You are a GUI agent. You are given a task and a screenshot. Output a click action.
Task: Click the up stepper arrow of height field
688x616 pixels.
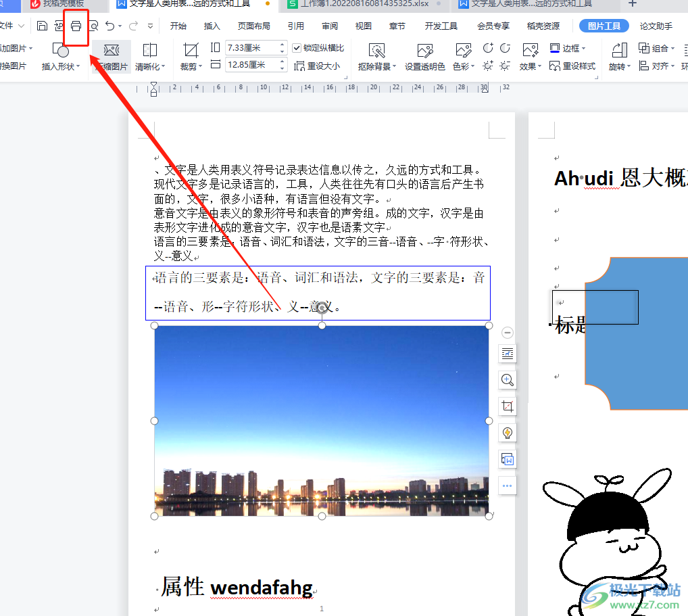(282, 45)
